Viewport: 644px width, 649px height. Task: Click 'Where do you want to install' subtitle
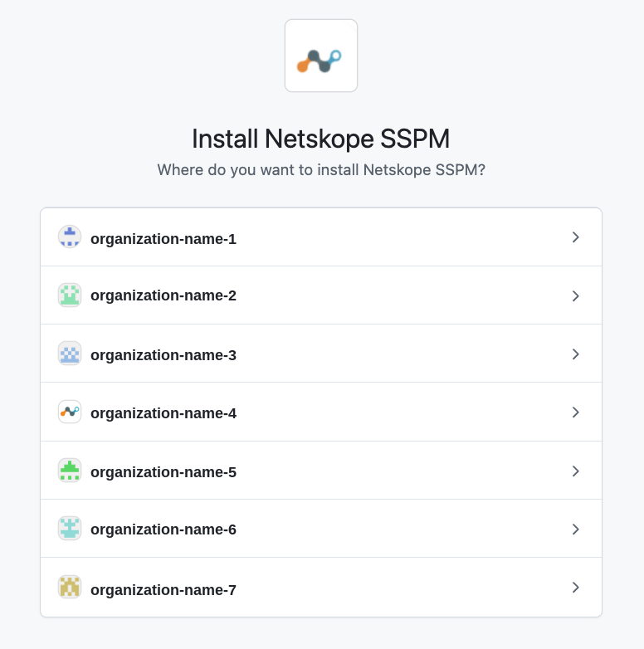[x=321, y=170]
